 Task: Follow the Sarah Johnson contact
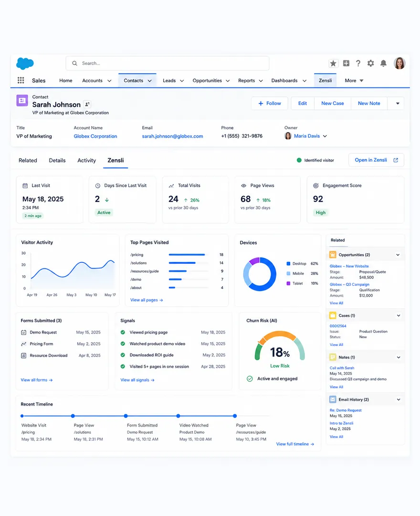tap(270, 103)
